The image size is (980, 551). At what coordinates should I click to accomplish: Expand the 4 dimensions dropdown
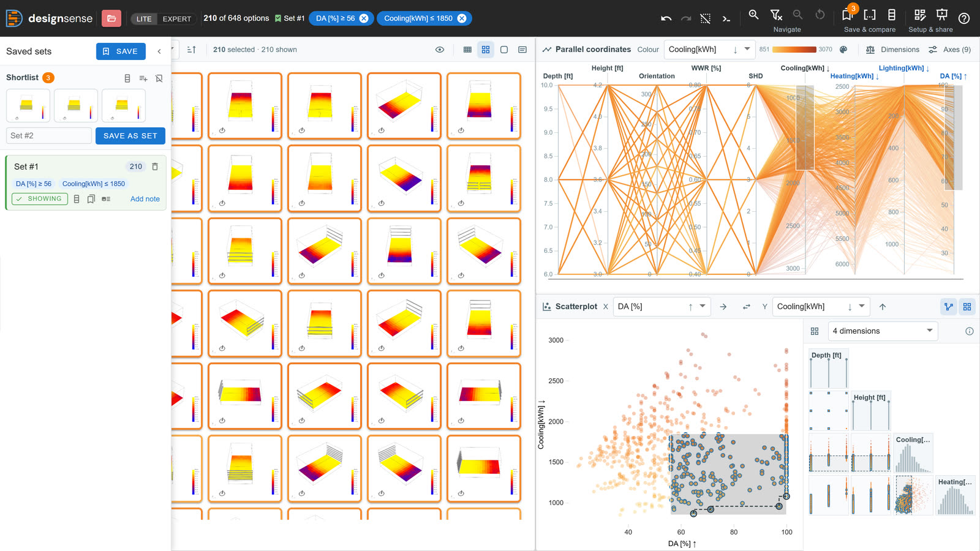883,331
